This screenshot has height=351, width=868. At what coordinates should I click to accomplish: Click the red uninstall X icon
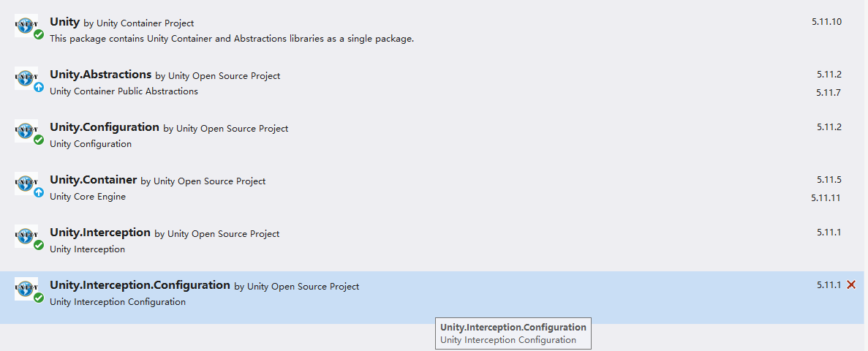(851, 284)
